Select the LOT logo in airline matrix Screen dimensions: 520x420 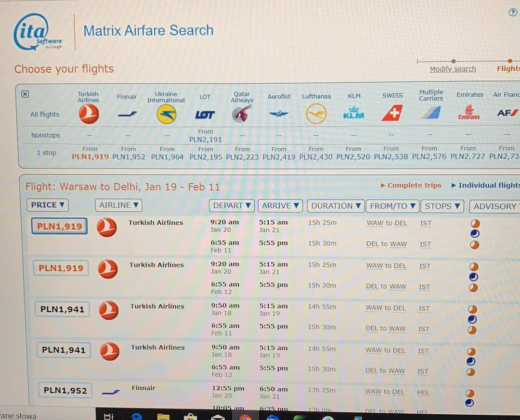205,115
